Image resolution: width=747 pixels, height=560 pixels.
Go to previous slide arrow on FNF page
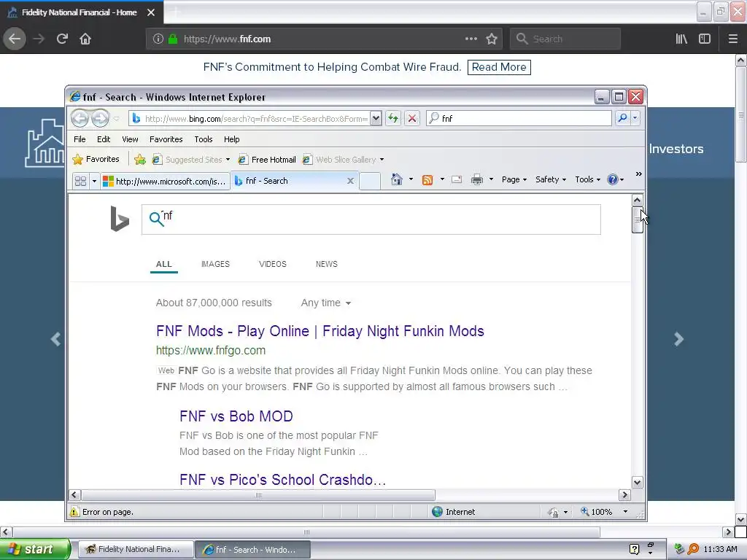(x=55, y=339)
